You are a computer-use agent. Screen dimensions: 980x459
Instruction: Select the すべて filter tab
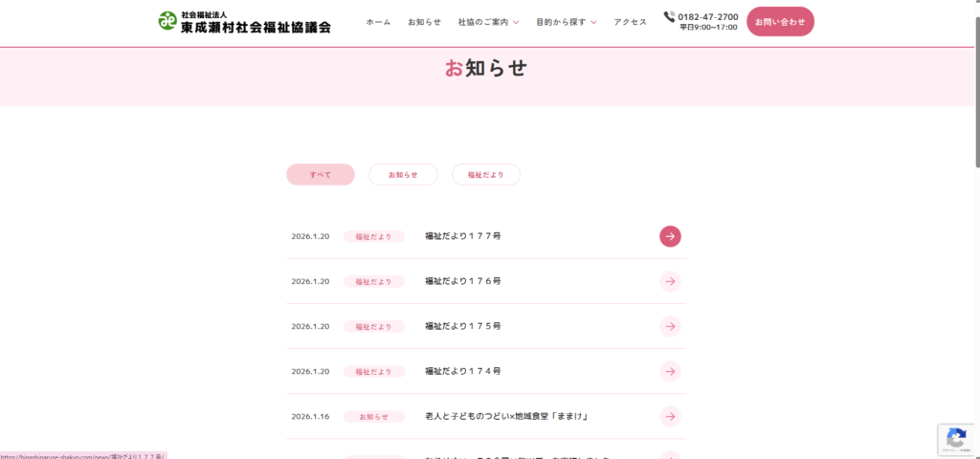(x=320, y=175)
